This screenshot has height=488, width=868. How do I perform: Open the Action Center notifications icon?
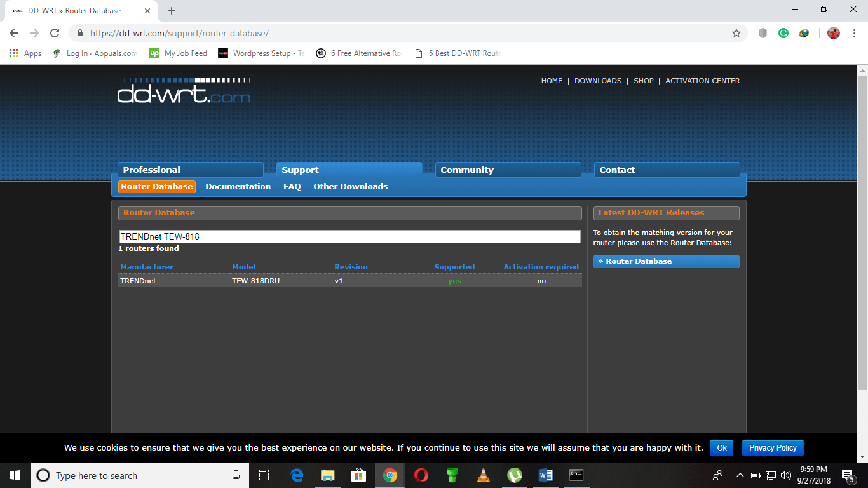pos(848,475)
